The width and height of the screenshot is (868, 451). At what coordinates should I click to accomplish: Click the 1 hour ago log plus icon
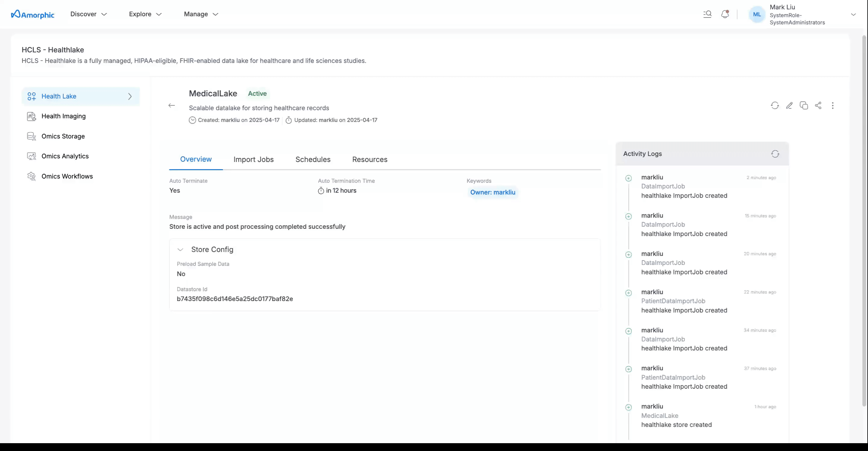click(x=628, y=408)
